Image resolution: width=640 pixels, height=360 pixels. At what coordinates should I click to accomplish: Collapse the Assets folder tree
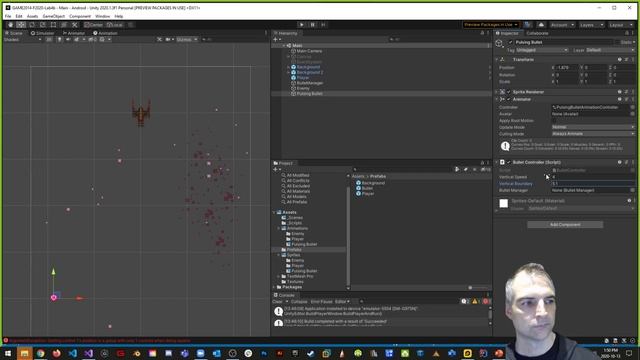click(x=274, y=212)
